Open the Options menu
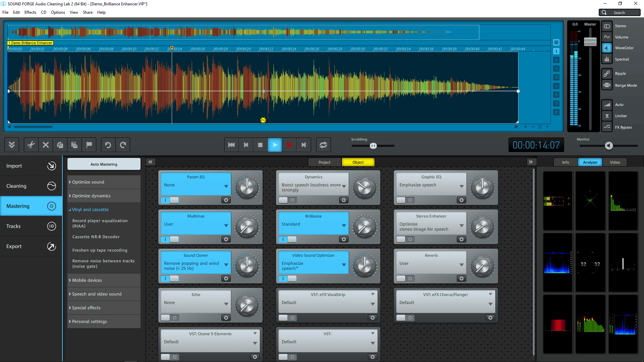The height and width of the screenshot is (362, 644). point(58,12)
